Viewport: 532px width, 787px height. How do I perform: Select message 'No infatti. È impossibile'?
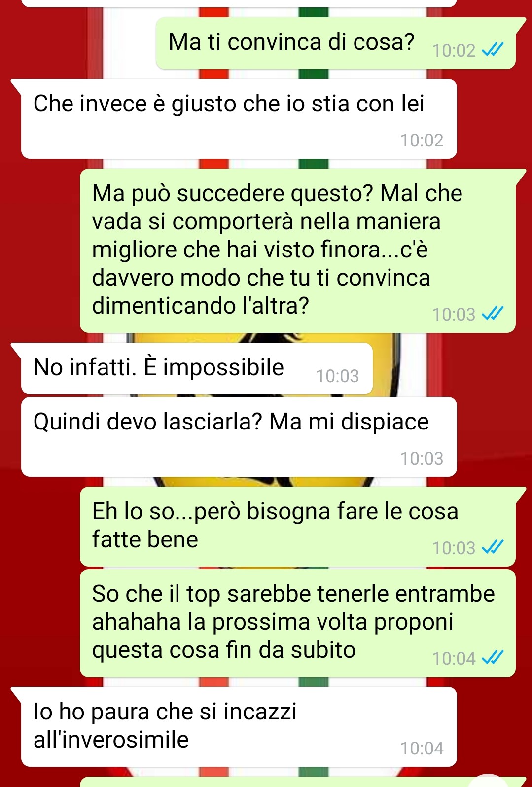[197, 369]
